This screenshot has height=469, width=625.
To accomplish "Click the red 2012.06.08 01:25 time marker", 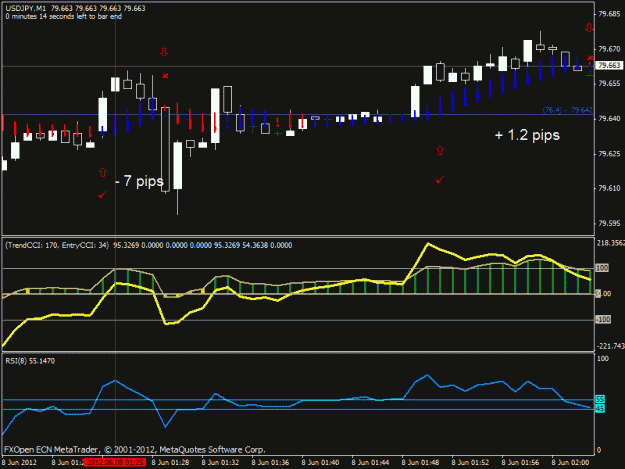I will pos(115,462).
